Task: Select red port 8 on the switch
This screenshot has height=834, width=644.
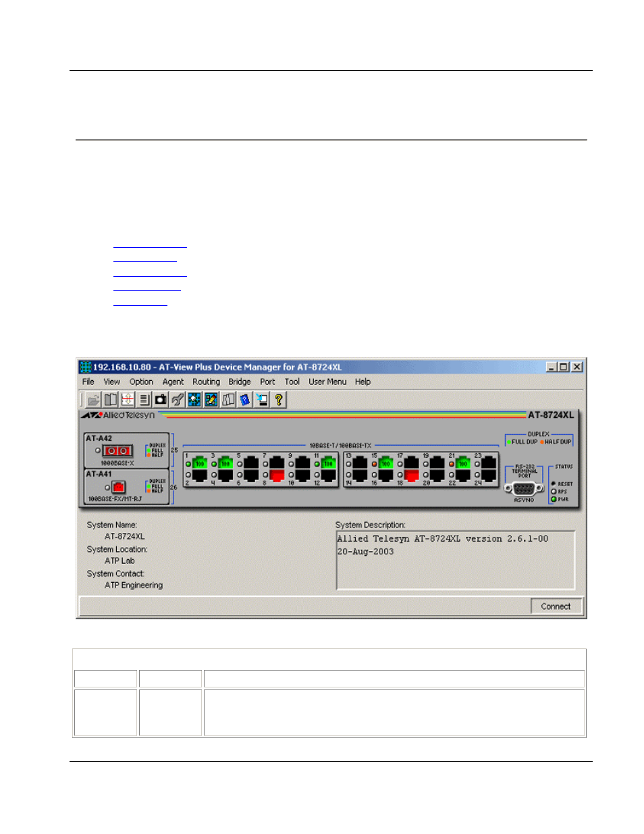Action: pyautogui.click(x=277, y=475)
